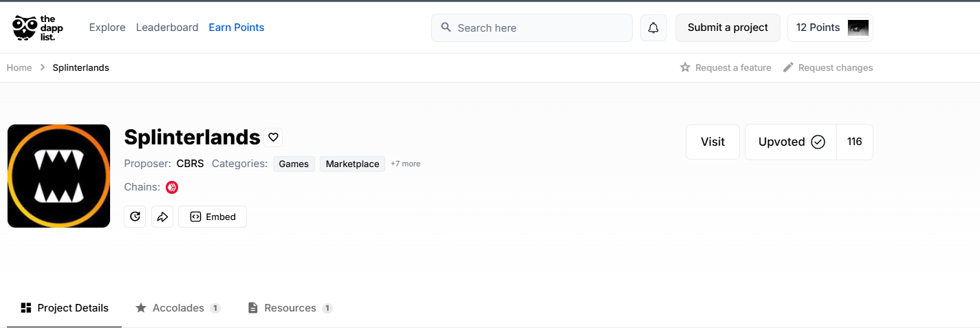Share the project via arrow icon

(162, 217)
